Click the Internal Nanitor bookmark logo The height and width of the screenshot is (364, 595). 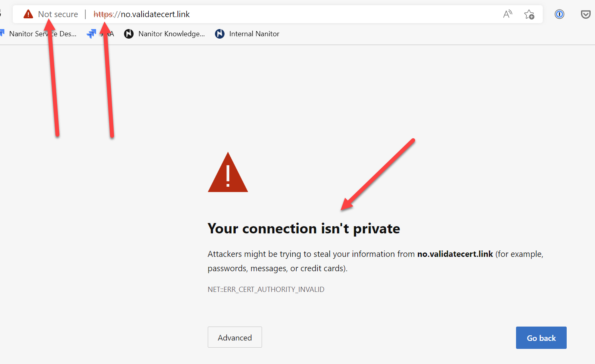point(220,34)
